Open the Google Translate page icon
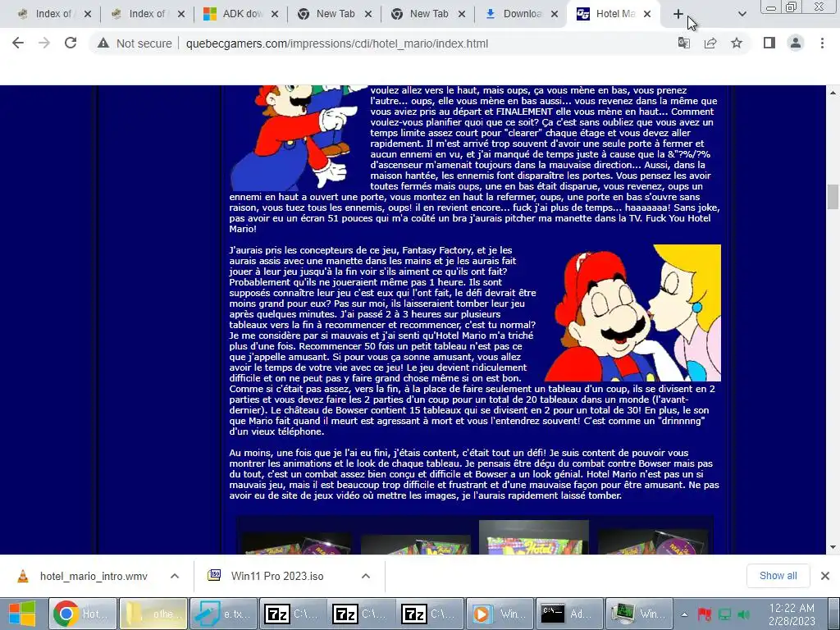The image size is (840, 630). (x=683, y=43)
